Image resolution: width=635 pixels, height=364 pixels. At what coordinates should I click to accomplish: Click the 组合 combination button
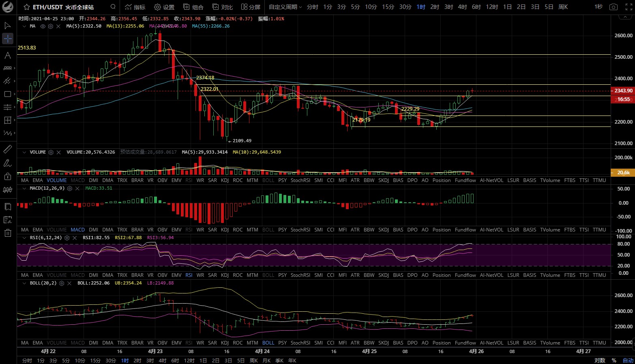pyautogui.click(x=193, y=7)
